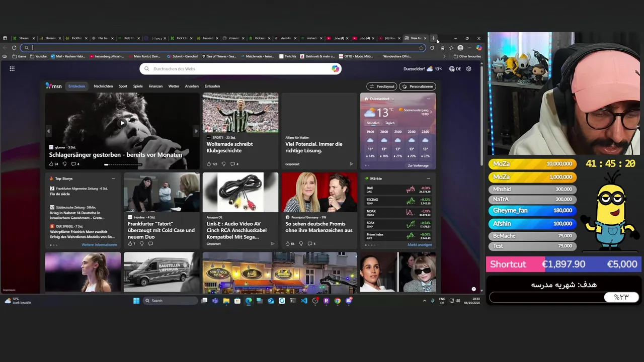Open the taskbar weather widget Stark bewölkt
Viewport: 644px width, 362px height.
click(x=18, y=301)
